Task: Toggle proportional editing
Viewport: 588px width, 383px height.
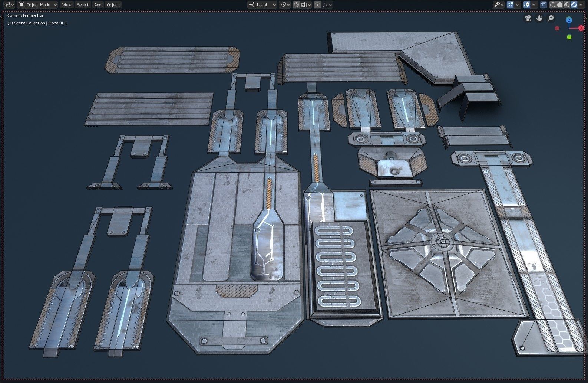Action: point(317,5)
